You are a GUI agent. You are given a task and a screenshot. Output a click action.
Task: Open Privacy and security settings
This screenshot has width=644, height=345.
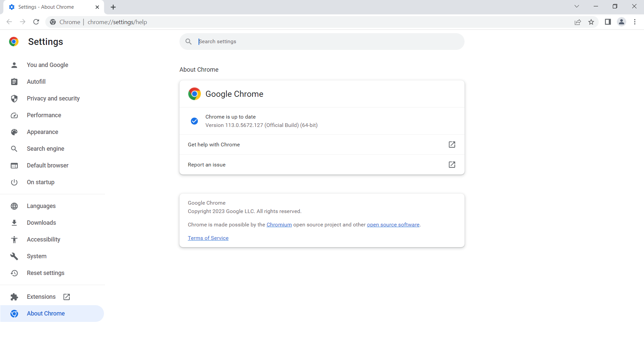pos(53,98)
